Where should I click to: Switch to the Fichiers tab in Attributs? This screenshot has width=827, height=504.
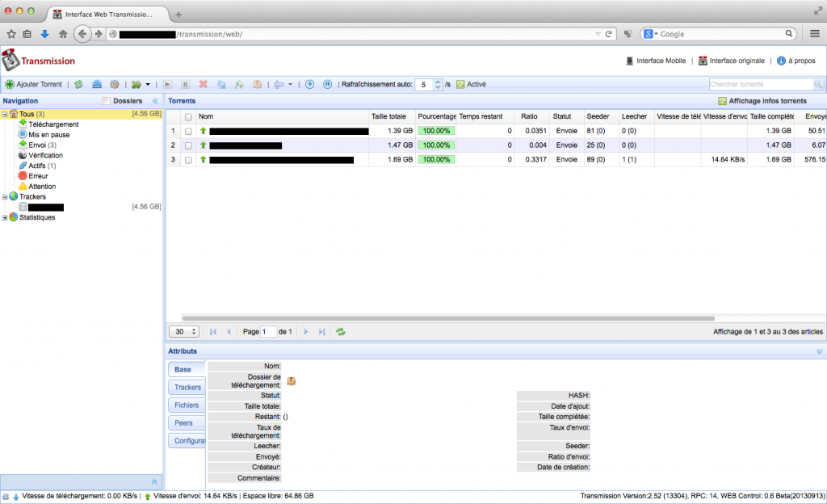coord(187,405)
